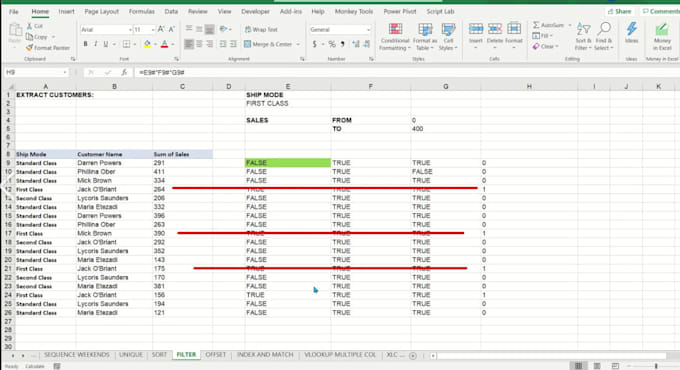The width and height of the screenshot is (680, 370).
Task: Switch to the Insert ribbon tab
Action: coord(66,12)
